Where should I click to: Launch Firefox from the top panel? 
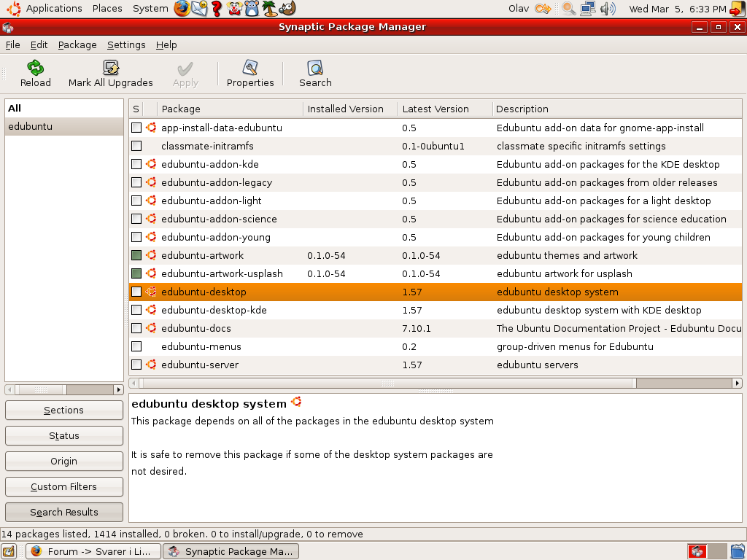(182, 9)
